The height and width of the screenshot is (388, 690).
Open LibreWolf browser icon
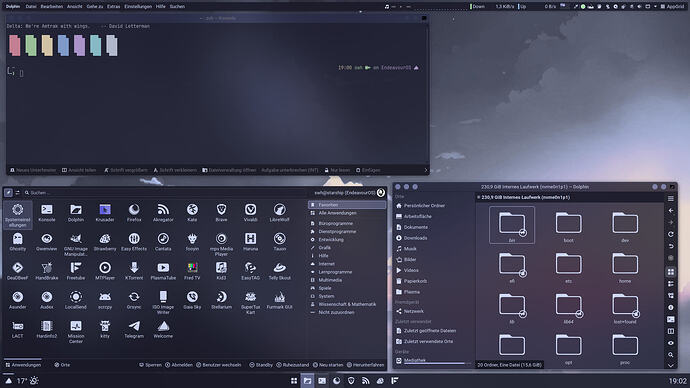click(x=279, y=212)
